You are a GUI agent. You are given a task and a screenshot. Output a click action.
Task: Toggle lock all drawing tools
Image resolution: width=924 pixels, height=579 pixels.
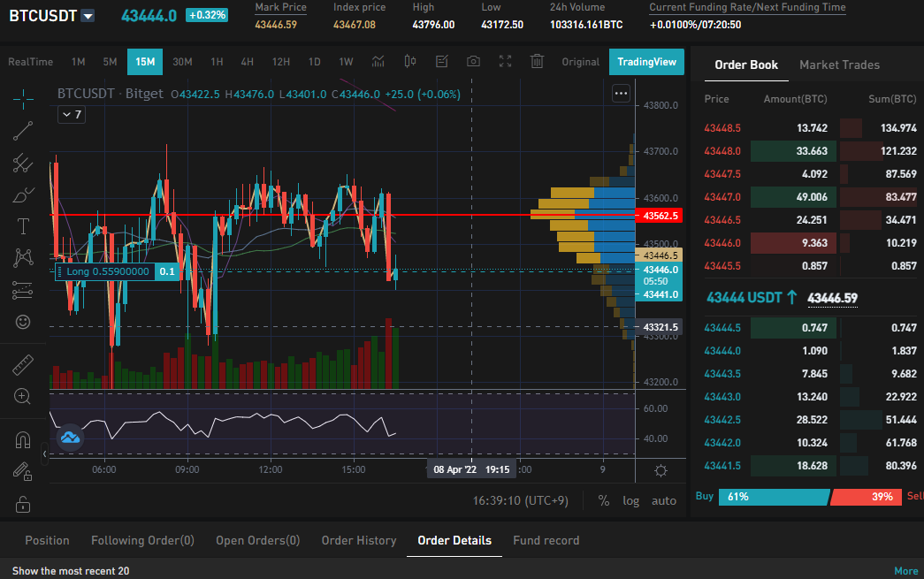pyautogui.click(x=23, y=505)
